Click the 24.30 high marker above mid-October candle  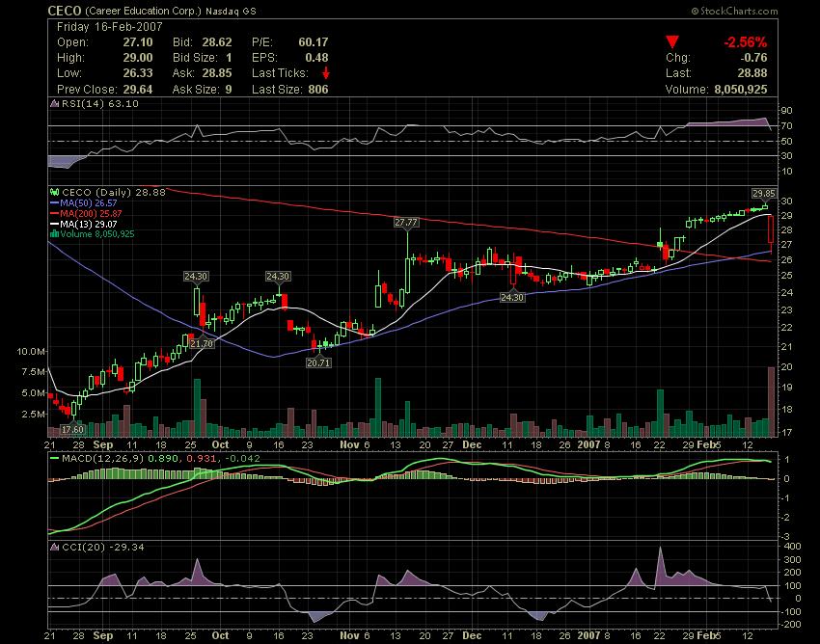[278, 276]
